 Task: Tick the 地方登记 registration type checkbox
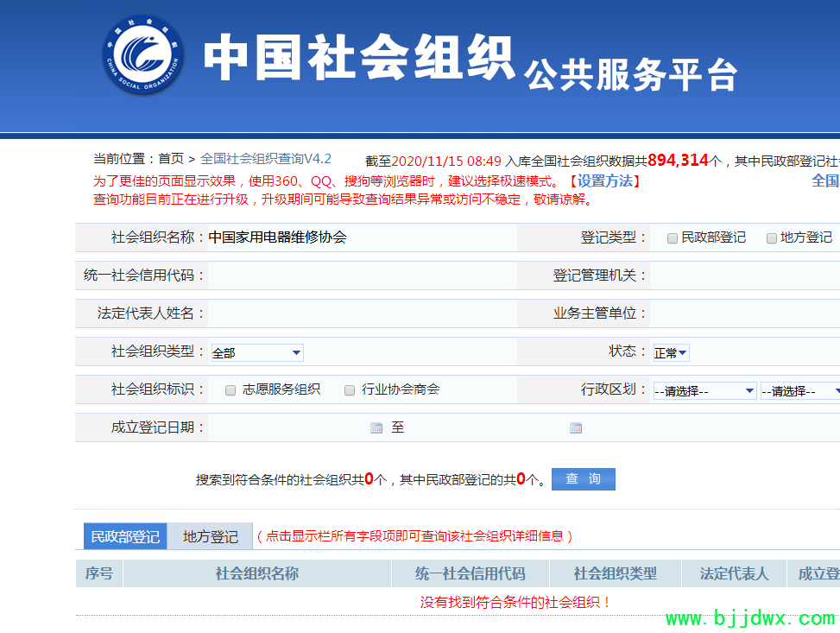click(772, 238)
